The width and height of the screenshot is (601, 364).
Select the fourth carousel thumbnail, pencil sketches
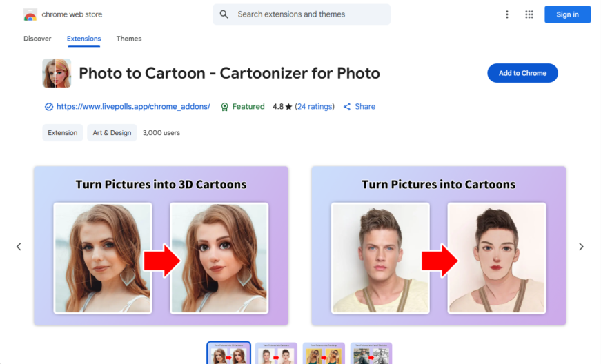pyautogui.click(x=371, y=353)
